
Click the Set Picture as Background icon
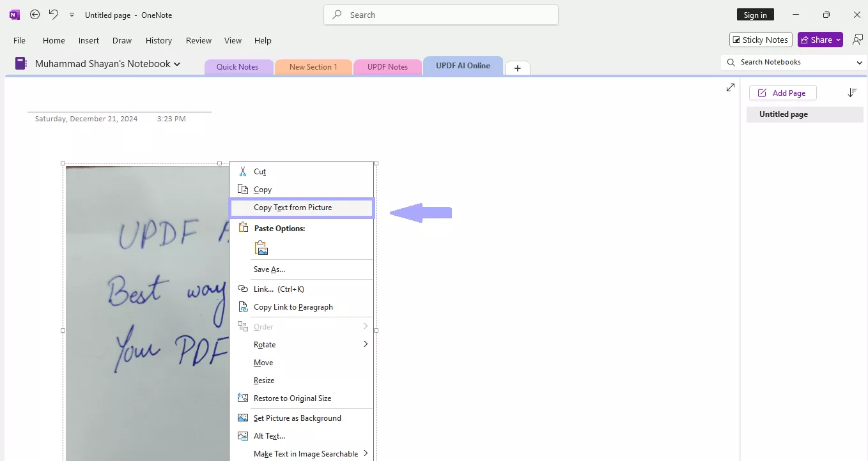[243, 418]
